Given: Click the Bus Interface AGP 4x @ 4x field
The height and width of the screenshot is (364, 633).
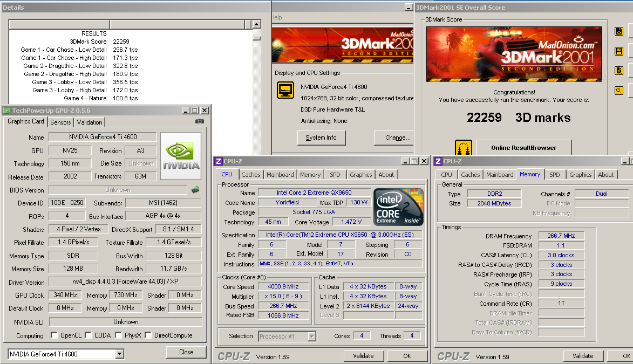Looking at the screenshot, I should pyautogui.click(x=163, y=216).
